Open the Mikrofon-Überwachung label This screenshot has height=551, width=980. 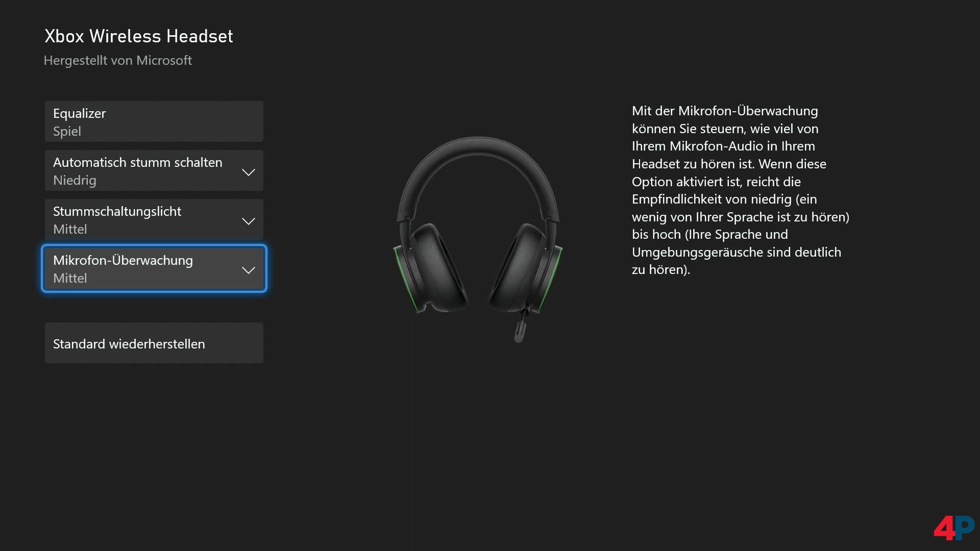point(122,260)
